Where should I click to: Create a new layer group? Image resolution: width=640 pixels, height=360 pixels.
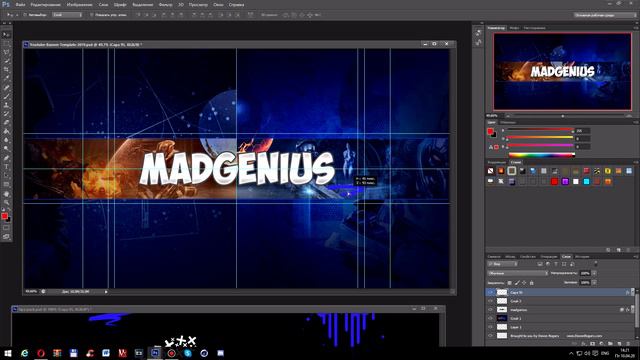tap(610, 344)
